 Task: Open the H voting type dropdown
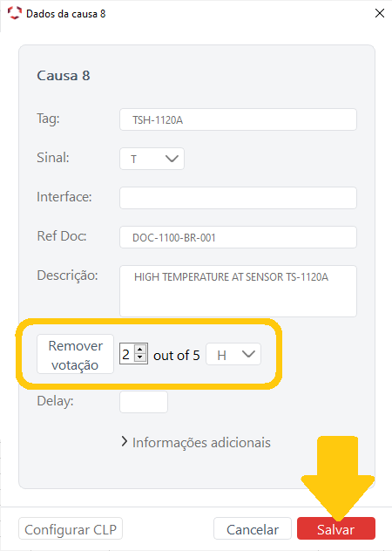[x=233, y=354]
